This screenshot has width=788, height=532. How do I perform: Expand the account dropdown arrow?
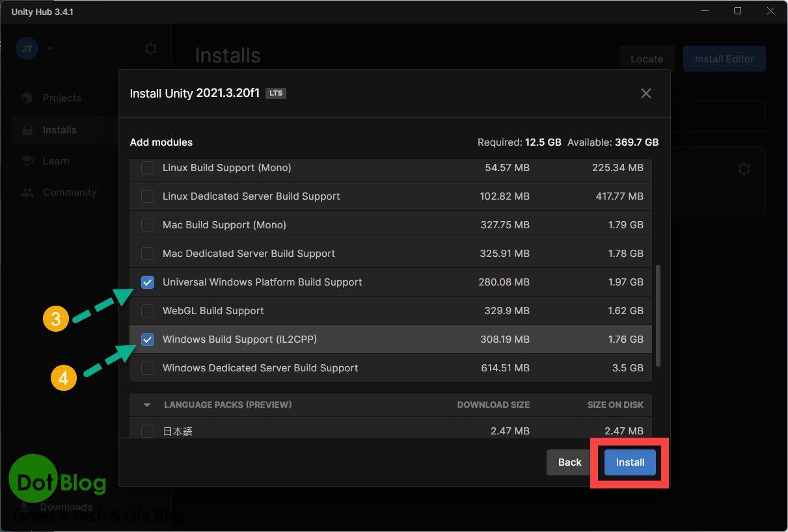tap(50, 49)
